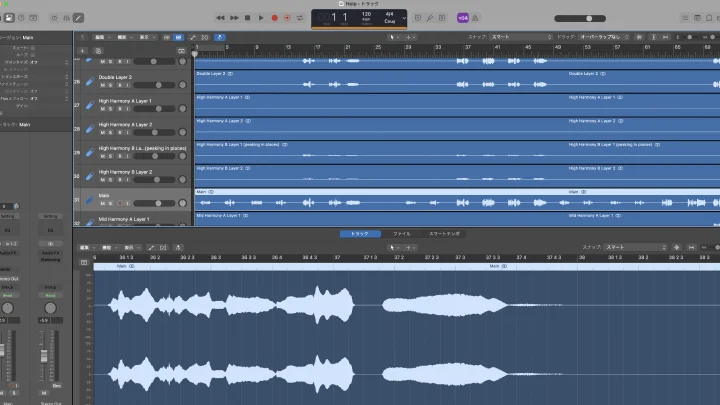Click the Add Track plus button
Screen dimensions: 720x405
click(x=82, y=51)
